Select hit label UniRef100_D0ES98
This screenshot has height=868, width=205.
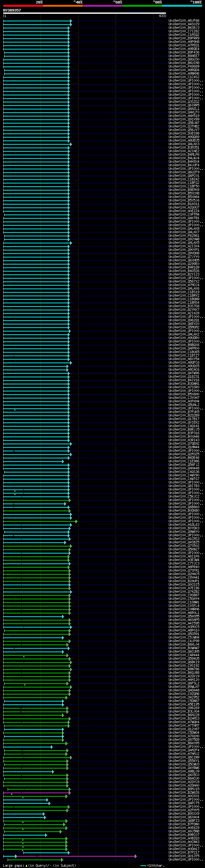coord(184,133)
